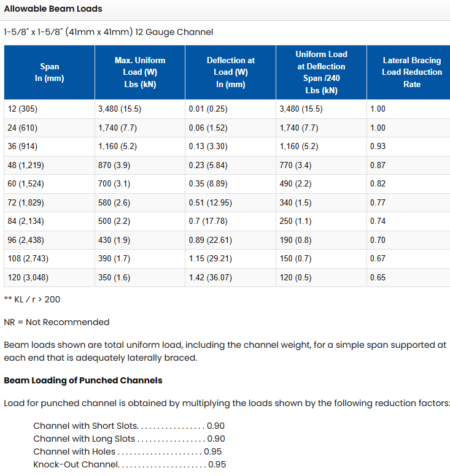Click the Knock-Out Channel reduction factor line

tap(129, 464)
